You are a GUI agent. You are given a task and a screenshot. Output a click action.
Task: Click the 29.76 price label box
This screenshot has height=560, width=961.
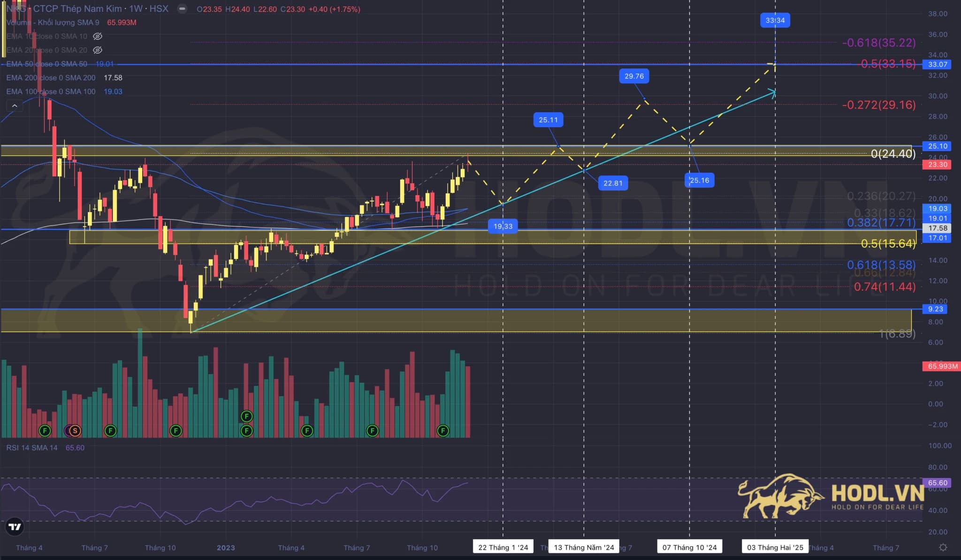tap(634, 76)
